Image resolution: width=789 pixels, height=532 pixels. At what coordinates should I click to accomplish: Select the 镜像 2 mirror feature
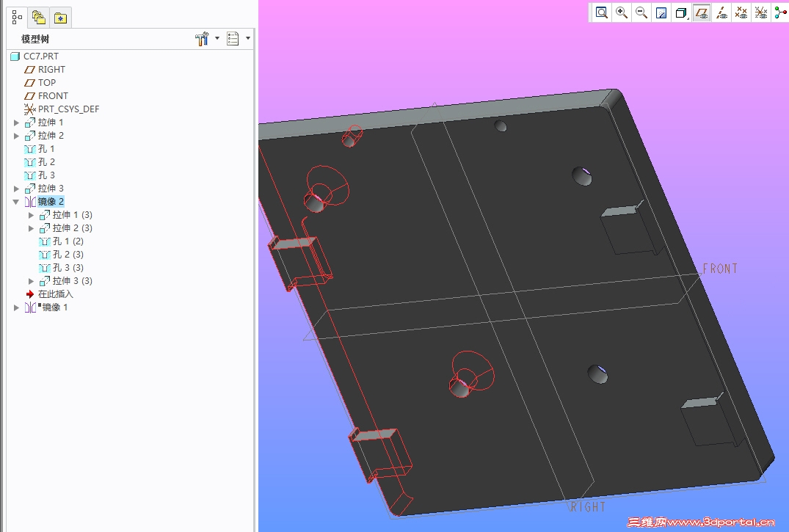pyautogui.click(x=51, y=202)
